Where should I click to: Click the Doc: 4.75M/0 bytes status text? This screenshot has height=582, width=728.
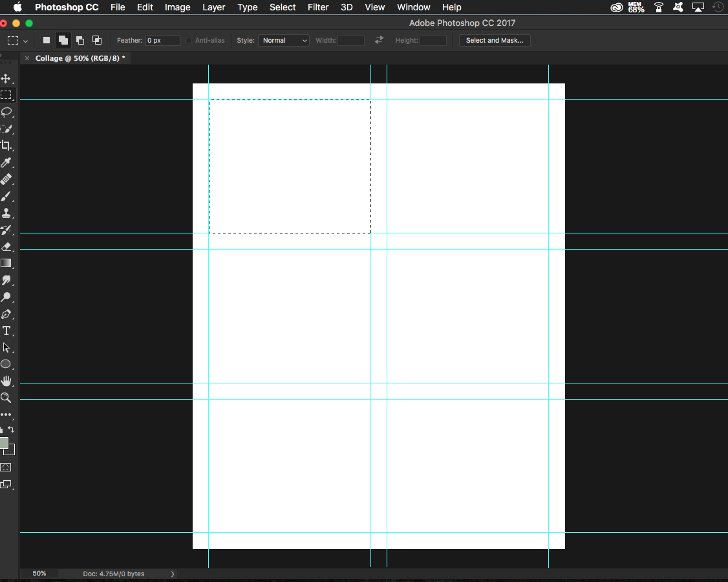point(114,574)
